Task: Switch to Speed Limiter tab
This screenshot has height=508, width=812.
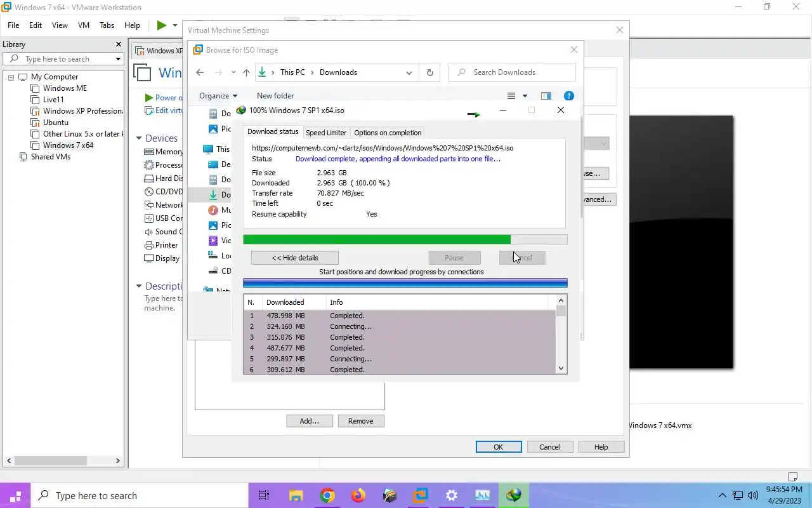Action: [x=326, y=133]
